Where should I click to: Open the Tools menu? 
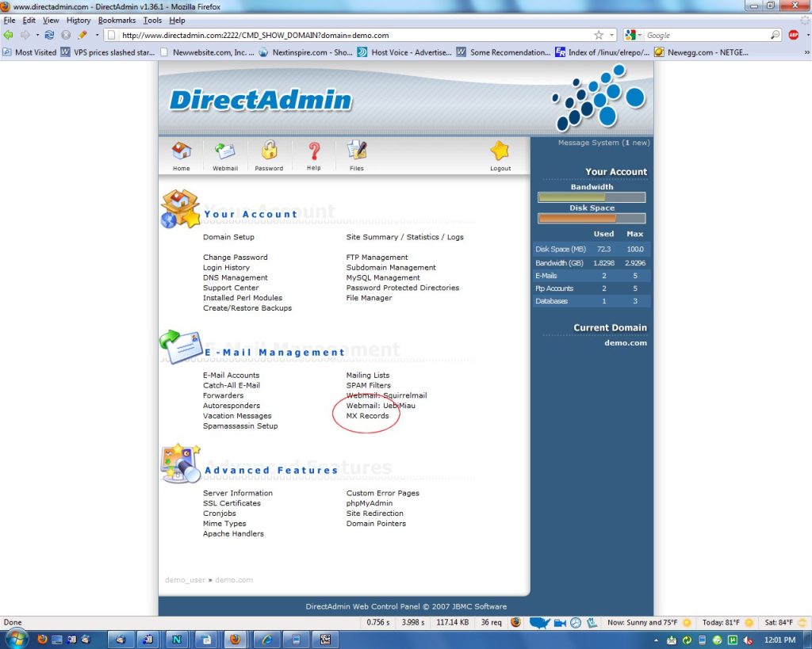coord(152,20)
